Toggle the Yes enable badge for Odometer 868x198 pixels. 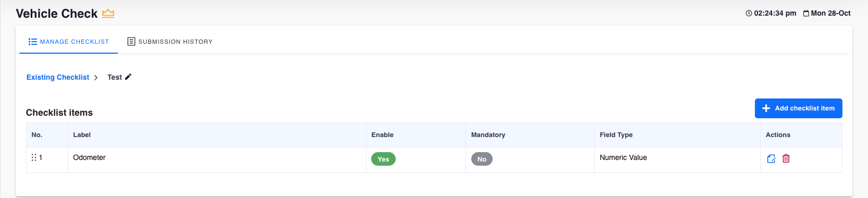tap(383, 159)
